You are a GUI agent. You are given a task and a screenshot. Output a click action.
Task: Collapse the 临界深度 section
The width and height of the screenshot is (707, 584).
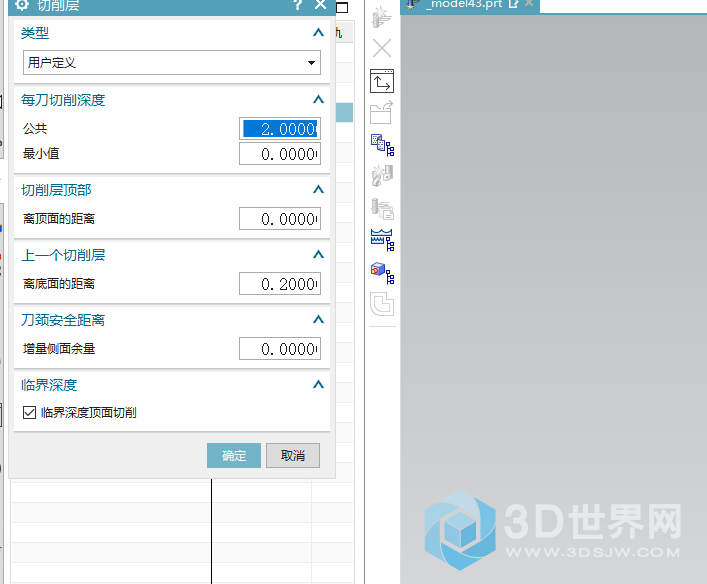pos(318,384)
